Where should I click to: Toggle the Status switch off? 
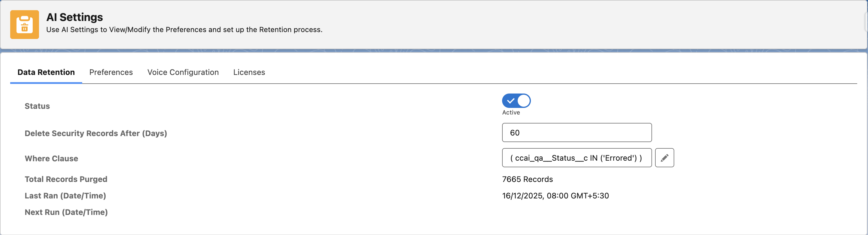[x=516, y=101]
